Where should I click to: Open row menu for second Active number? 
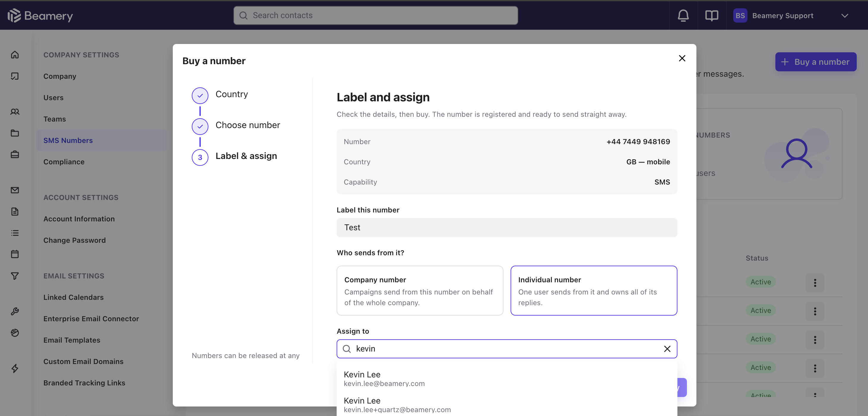tap(815, 311)
